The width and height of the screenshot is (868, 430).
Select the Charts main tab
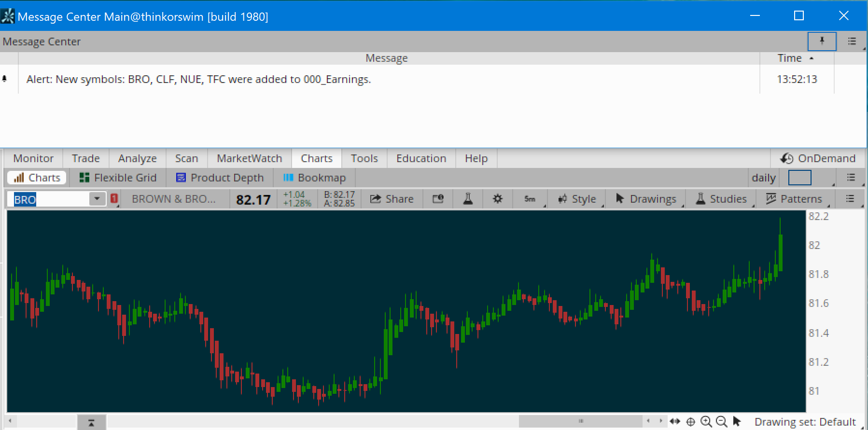point(316,158)
